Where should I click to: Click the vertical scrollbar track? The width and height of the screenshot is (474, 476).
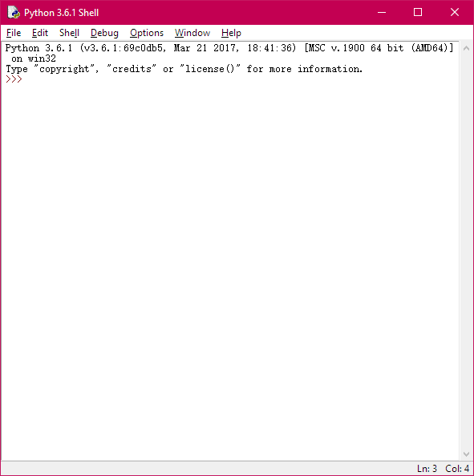click(x=467, y=251)
